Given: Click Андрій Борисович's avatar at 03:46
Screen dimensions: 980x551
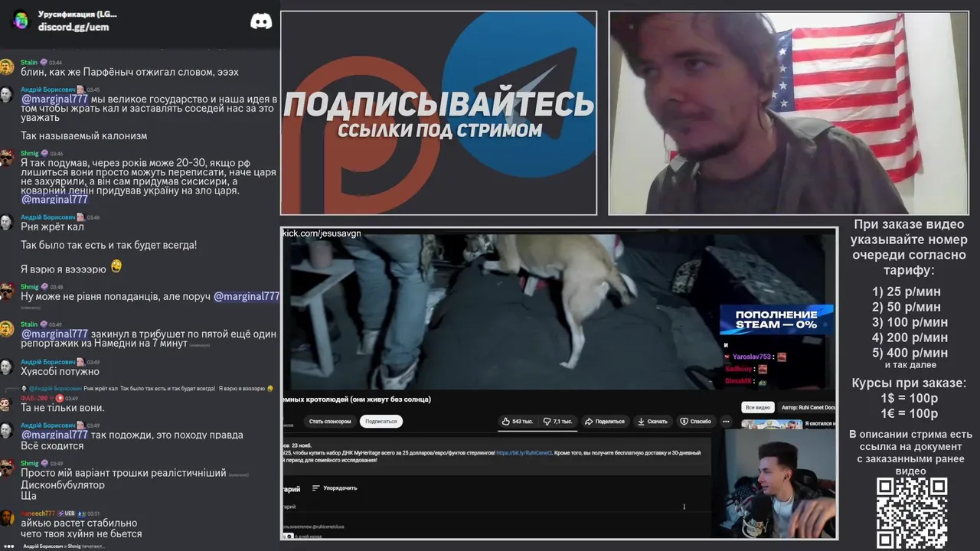Looking at the screenshot, I should tap(7, 222).
